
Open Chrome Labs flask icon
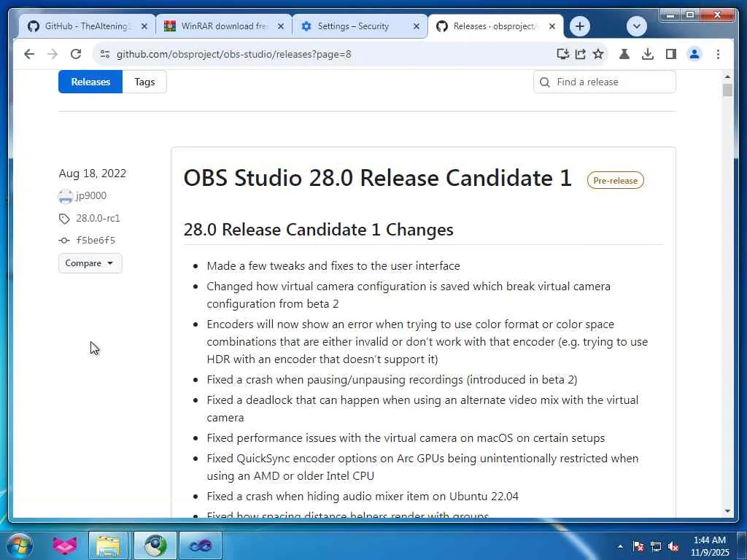click(624, 54)
